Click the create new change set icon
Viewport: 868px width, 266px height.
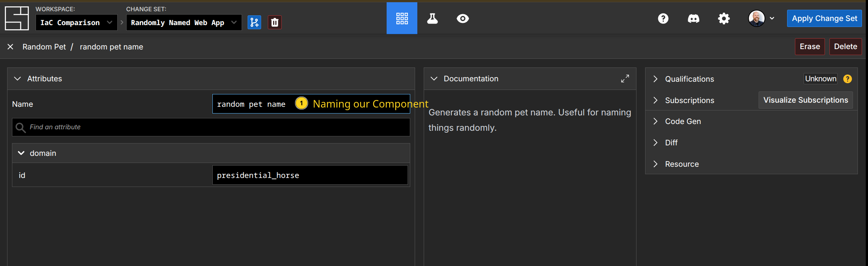[254, 22]
